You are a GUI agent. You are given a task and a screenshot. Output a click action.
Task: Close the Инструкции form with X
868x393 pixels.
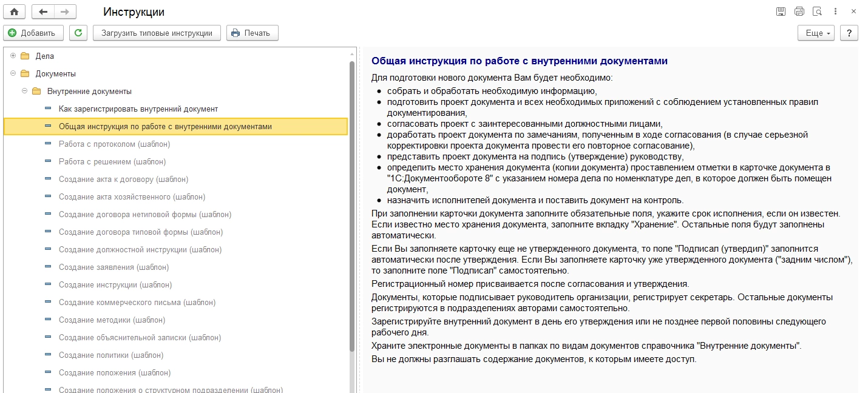click(854, 12)
